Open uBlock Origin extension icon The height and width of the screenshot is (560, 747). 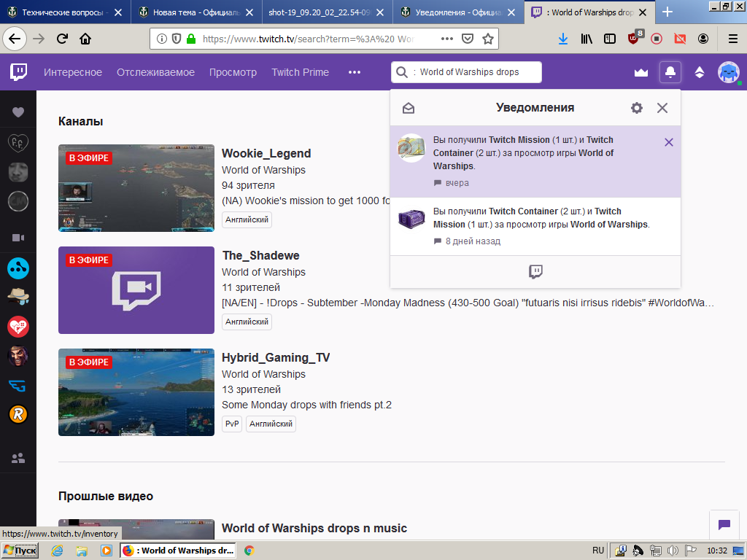pyautogui.click(x=634, y=39)
